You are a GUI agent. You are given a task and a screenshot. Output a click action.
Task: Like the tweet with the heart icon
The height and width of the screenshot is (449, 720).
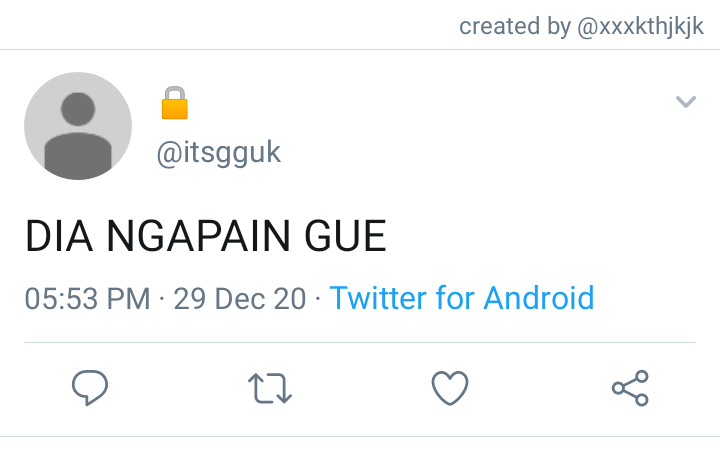[x=450, y=388]
